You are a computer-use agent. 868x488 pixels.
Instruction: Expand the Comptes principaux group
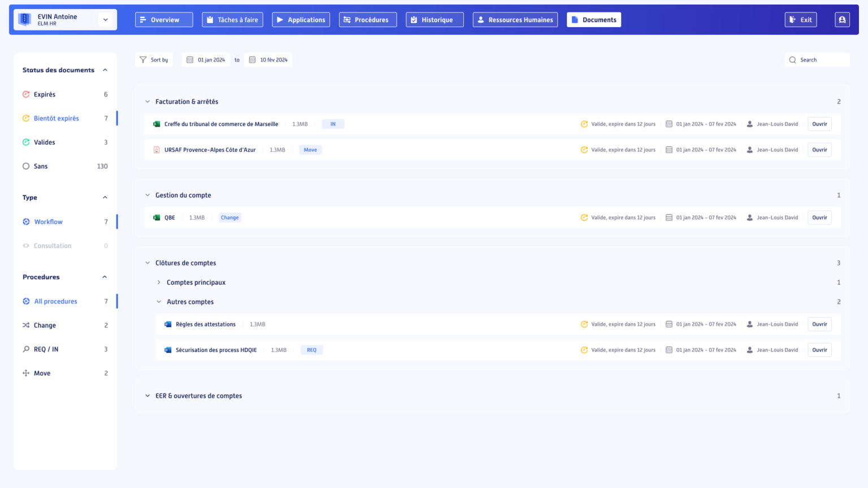pyautogui.click(x=158, y=282)
